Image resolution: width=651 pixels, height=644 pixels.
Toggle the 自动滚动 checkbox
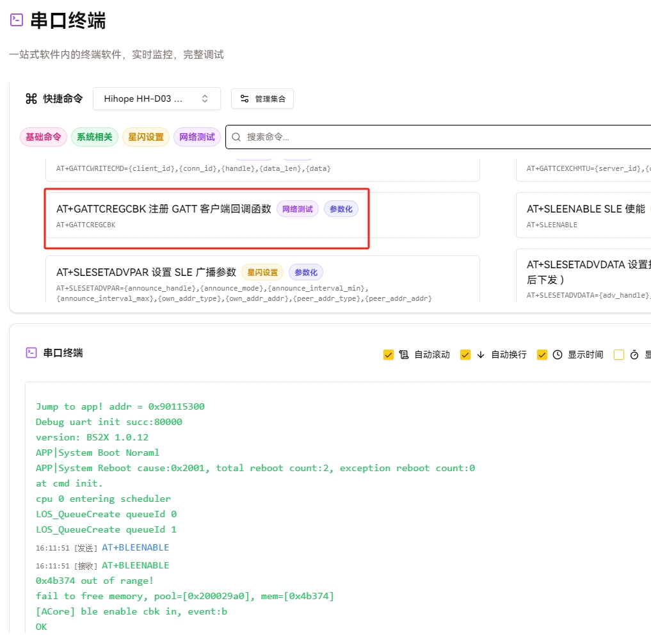pyautogui.click(x=388, y=355)
